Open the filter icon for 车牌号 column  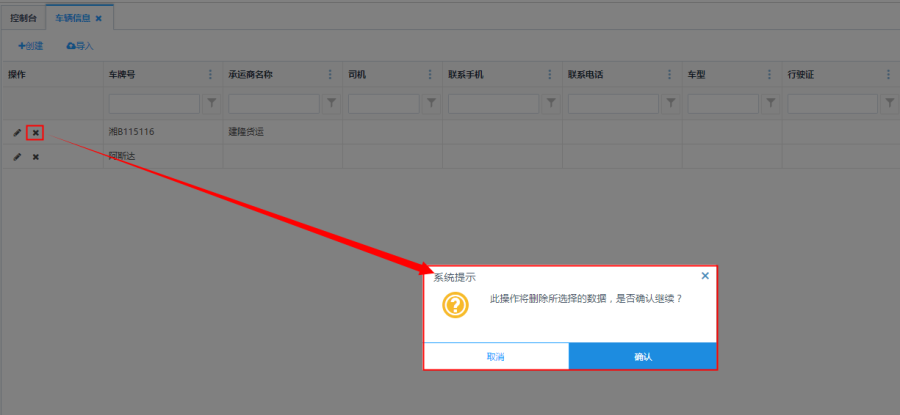click(x=212, y=103)
